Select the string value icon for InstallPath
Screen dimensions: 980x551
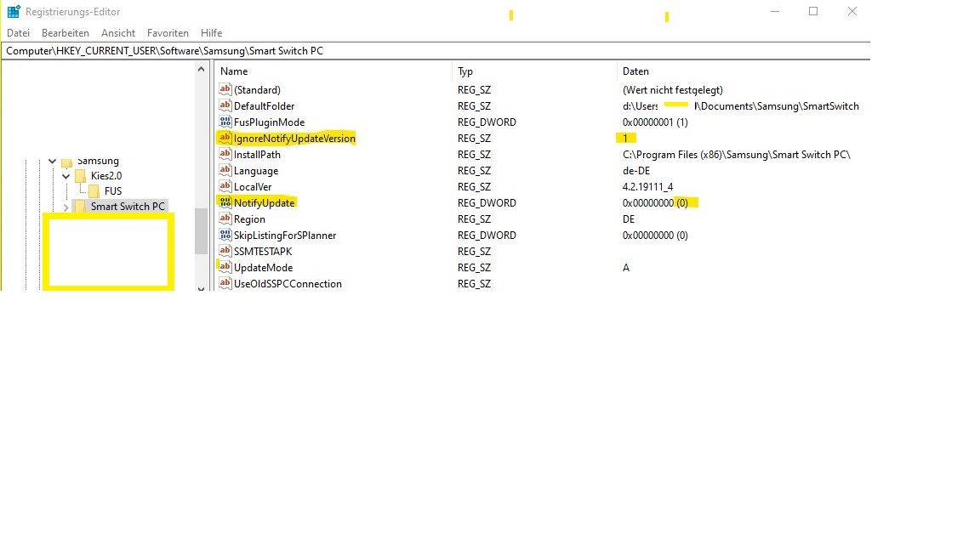[x=225, y=154]
